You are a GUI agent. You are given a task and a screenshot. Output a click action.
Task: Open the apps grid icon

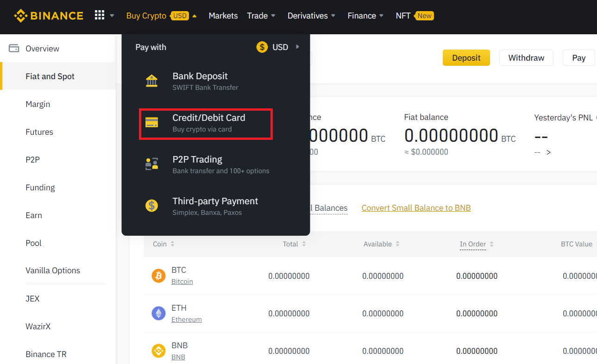pyautogui.click(x=100, y=15)
